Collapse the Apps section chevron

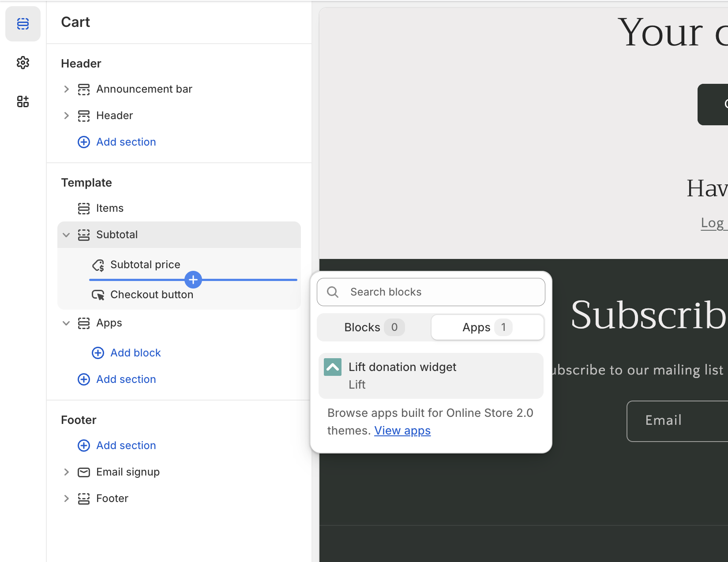click(x=66, y=323)
